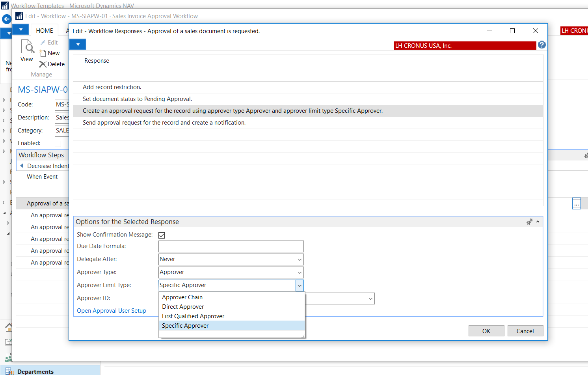Toggle the Enabled checkbox for the workflow
588x375 pixels.
[58, 144]
